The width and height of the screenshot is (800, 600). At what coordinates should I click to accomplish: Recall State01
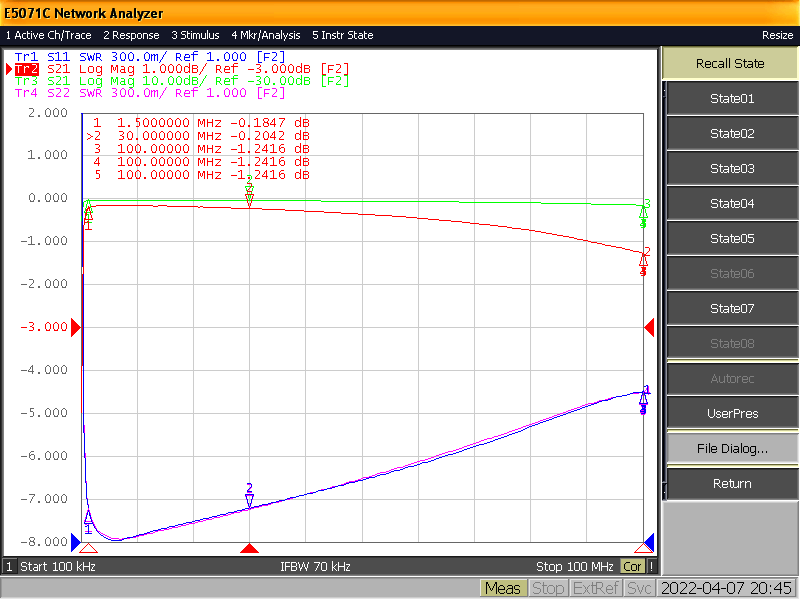[x=732, y=98]
